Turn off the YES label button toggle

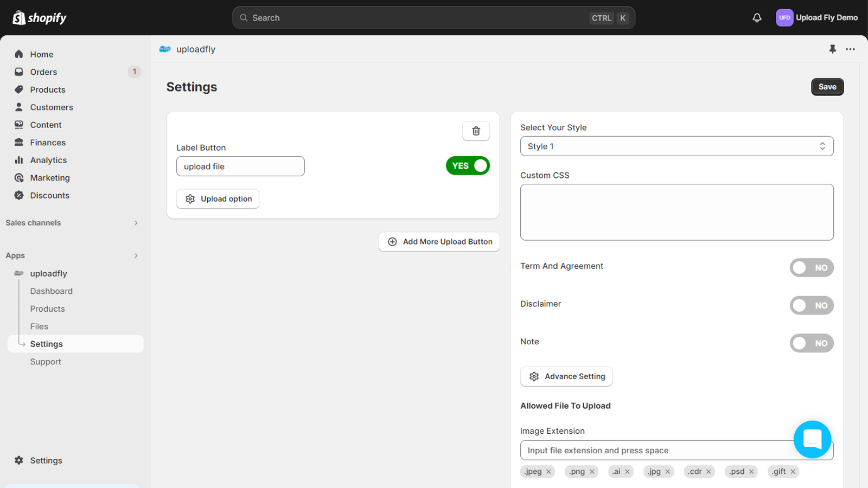point(468,166)
